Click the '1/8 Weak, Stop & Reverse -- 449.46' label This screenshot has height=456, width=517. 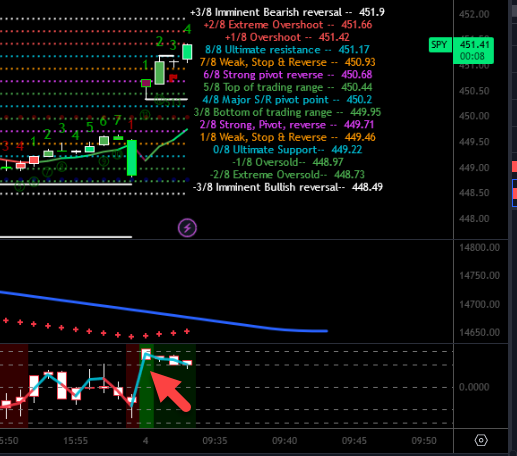(287, 137)
